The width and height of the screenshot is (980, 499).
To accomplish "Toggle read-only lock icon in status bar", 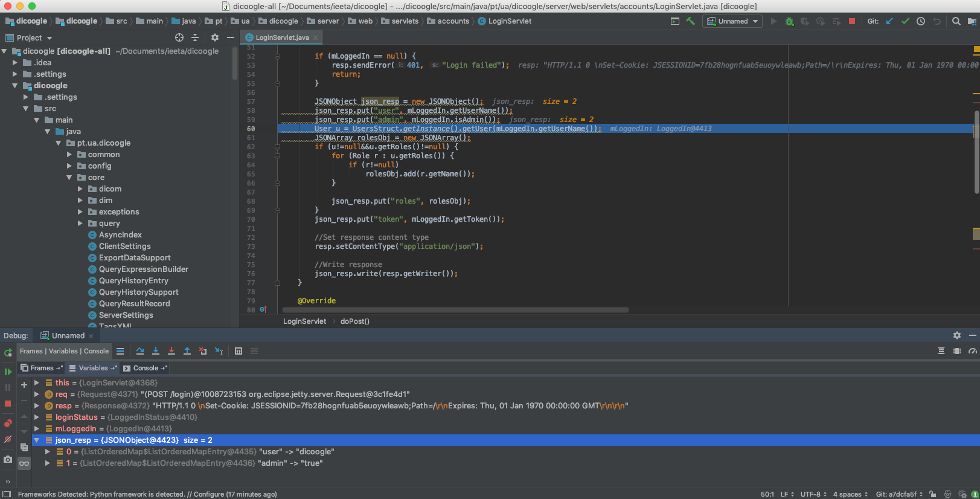I will point(933,494).
